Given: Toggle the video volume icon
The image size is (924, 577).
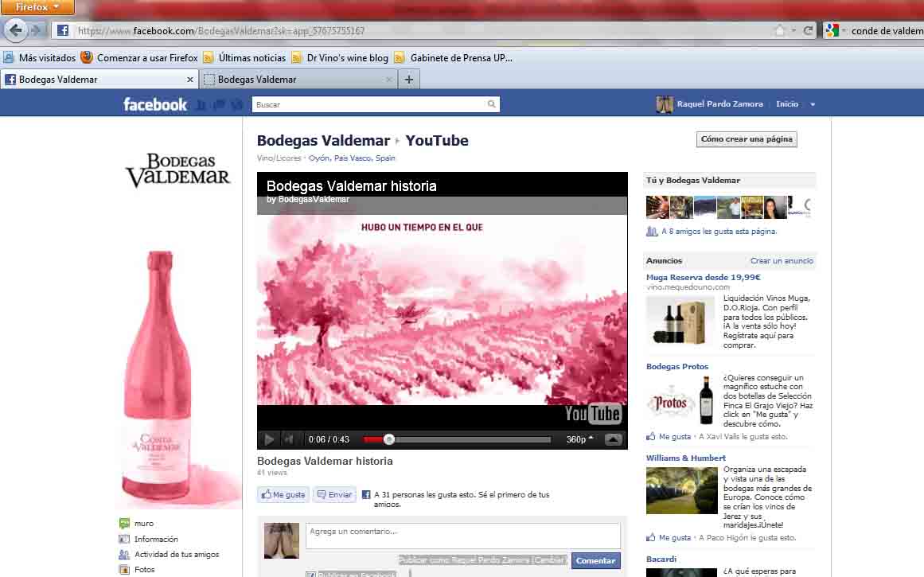Looking at the screenshot, I should point(289,439).
